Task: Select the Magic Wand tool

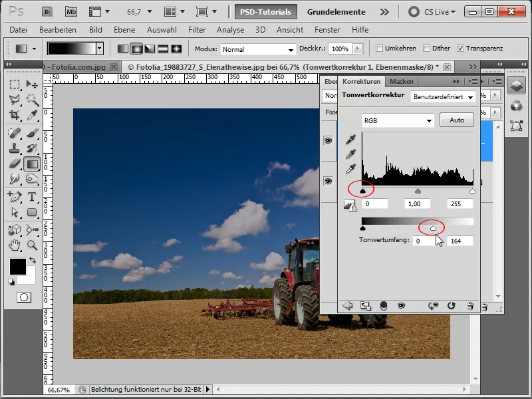Action: (x=32, y=99)
